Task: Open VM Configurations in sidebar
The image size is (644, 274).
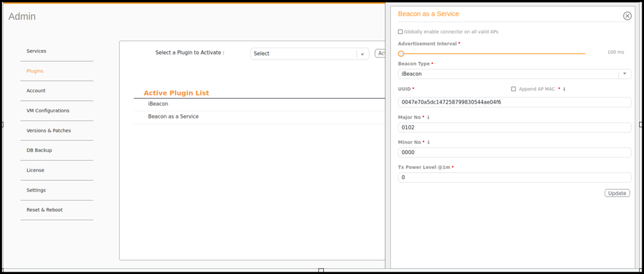Action: click(48, 110)
